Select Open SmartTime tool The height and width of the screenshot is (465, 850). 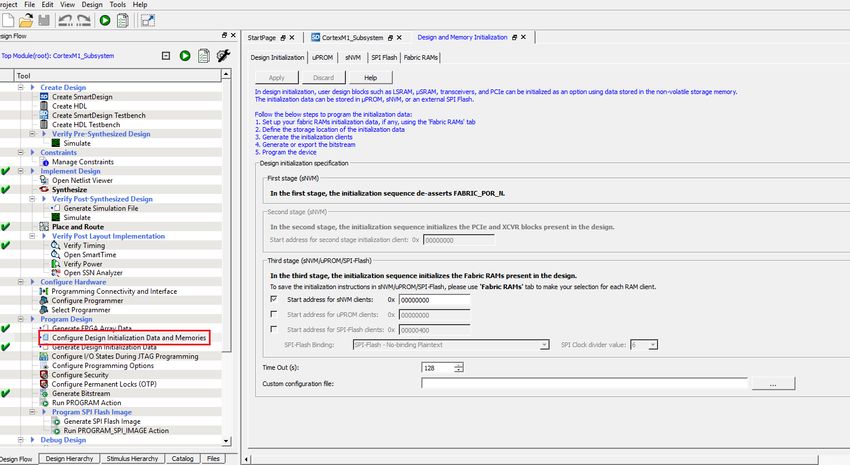point(90,254)
